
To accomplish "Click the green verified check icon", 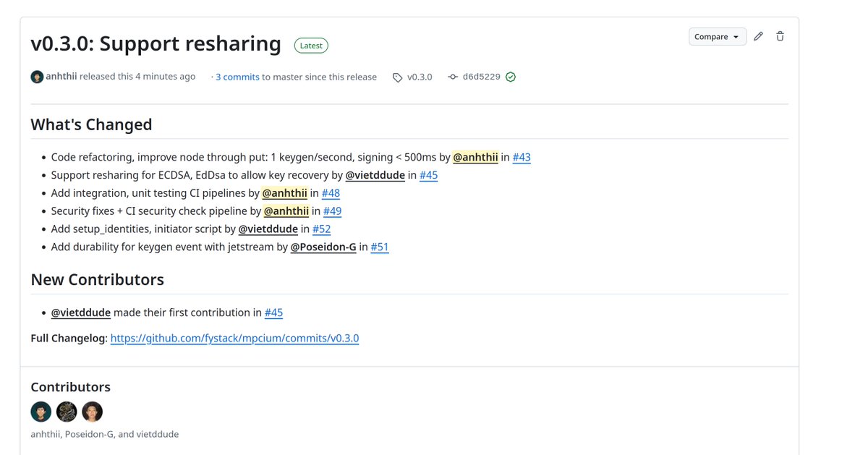I will click(511, 77).
